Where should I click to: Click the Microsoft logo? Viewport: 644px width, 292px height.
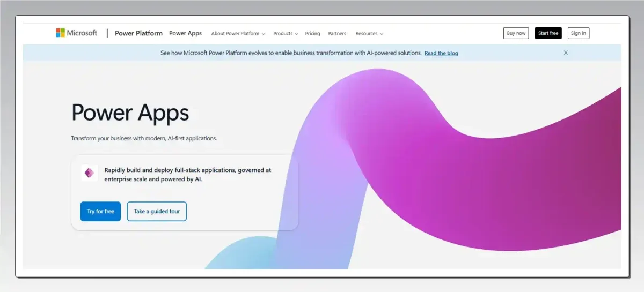(x=76, y=33)
